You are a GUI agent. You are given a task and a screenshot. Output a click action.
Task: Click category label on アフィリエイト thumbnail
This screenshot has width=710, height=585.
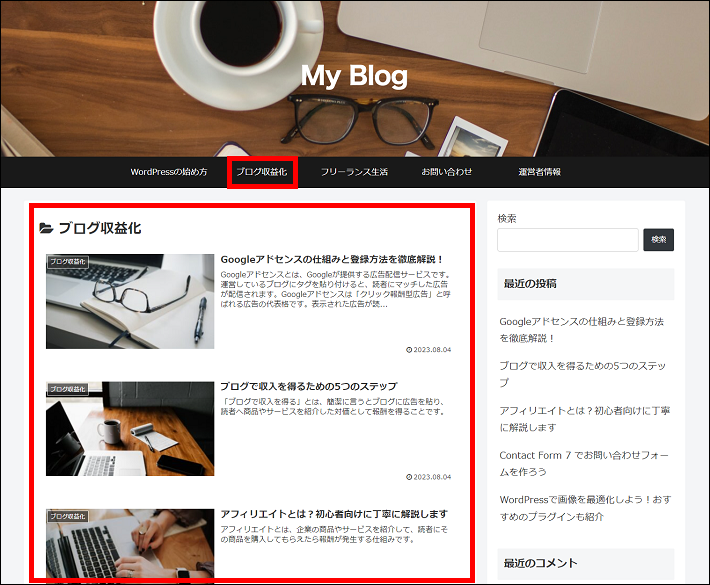[x=67, y=517]
